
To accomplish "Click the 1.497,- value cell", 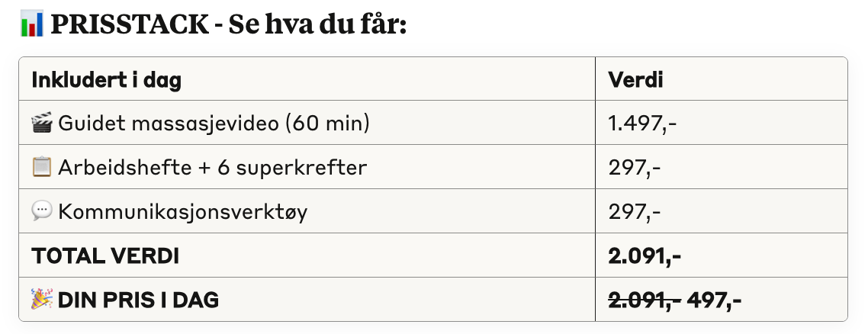I will [642, 123].
